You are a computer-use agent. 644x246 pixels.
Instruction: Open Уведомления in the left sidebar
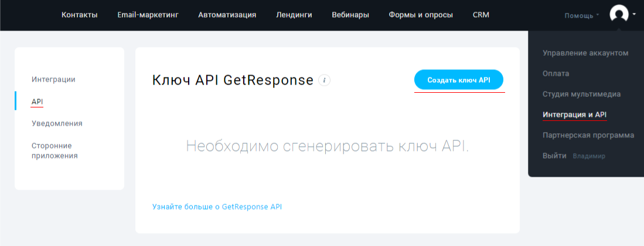pyautogui.click(x=57, y=123)
